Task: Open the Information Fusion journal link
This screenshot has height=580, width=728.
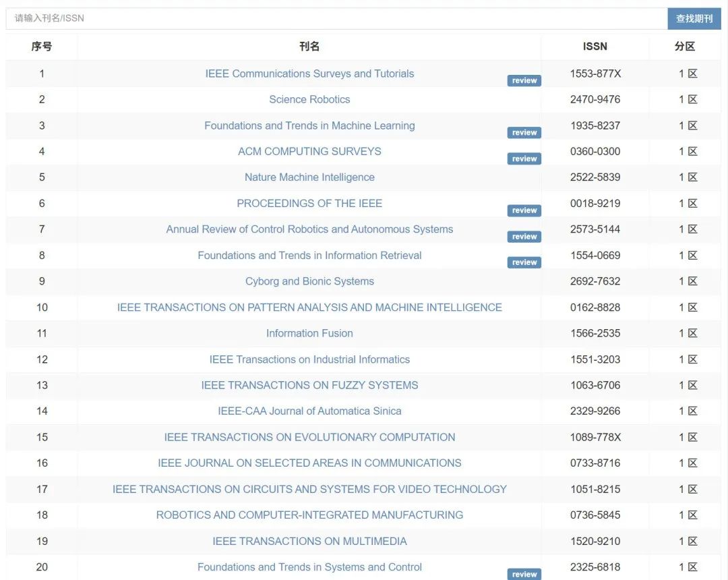Action: (x=309, y=333)
